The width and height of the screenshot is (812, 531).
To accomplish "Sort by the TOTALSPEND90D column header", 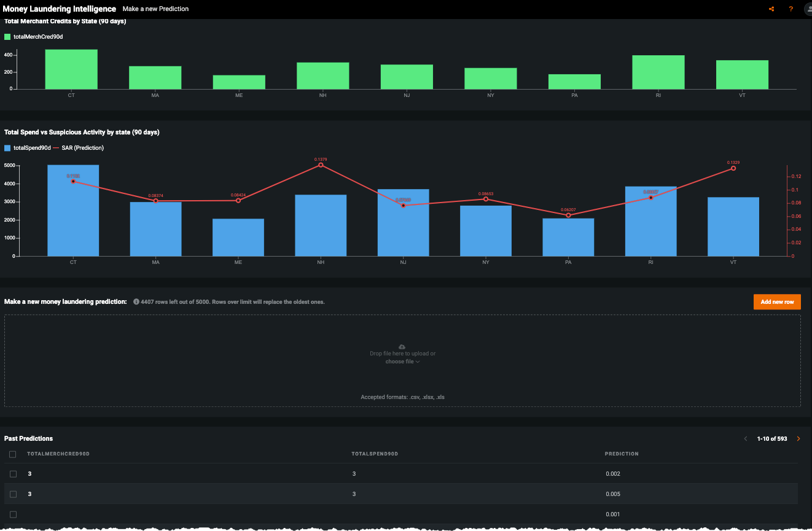I will coord(375,454).
